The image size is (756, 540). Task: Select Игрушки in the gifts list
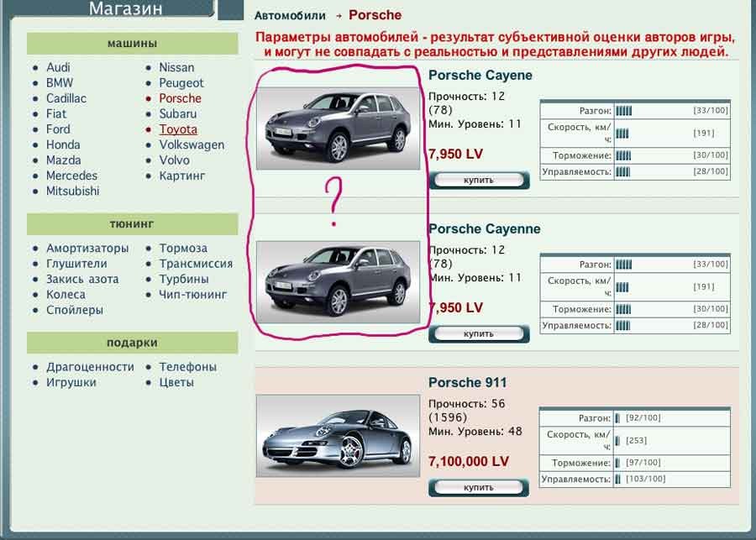tap(71, 382)
